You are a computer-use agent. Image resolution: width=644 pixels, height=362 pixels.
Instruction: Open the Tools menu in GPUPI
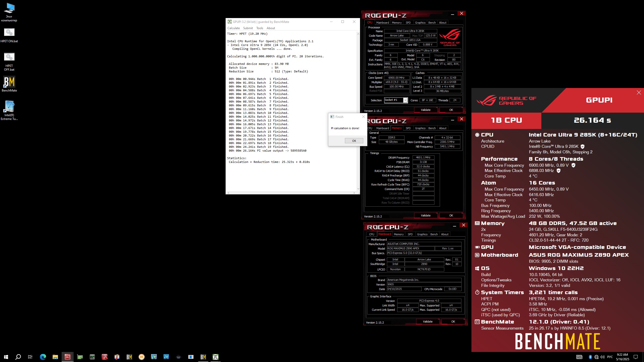tap(260, 28)
